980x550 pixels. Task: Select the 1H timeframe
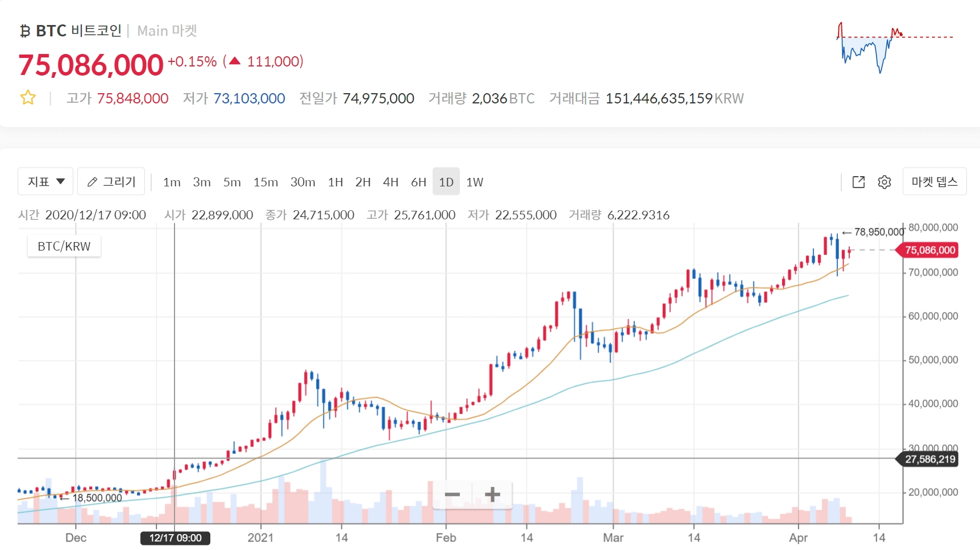[335, 182]
